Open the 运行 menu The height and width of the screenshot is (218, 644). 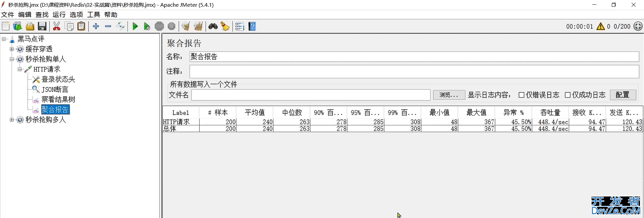(x=59, y=14)
